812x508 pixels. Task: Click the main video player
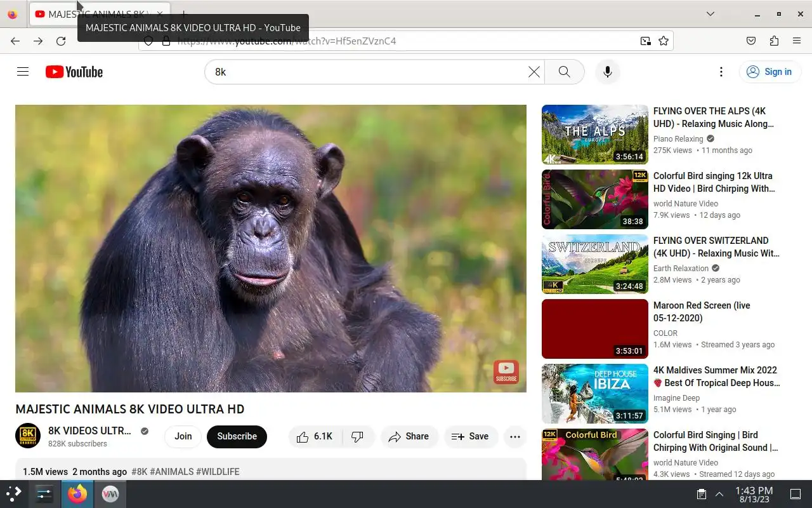[x=271, y=248]
